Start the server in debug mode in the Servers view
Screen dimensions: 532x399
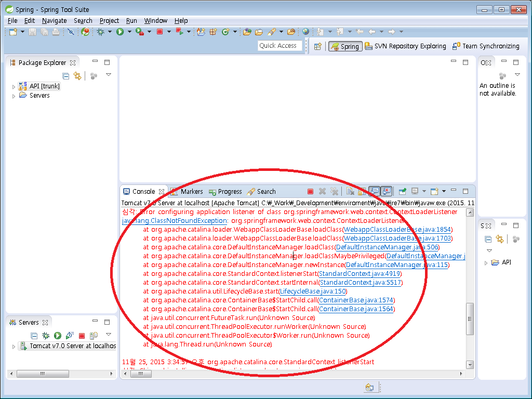pos(46,336)
